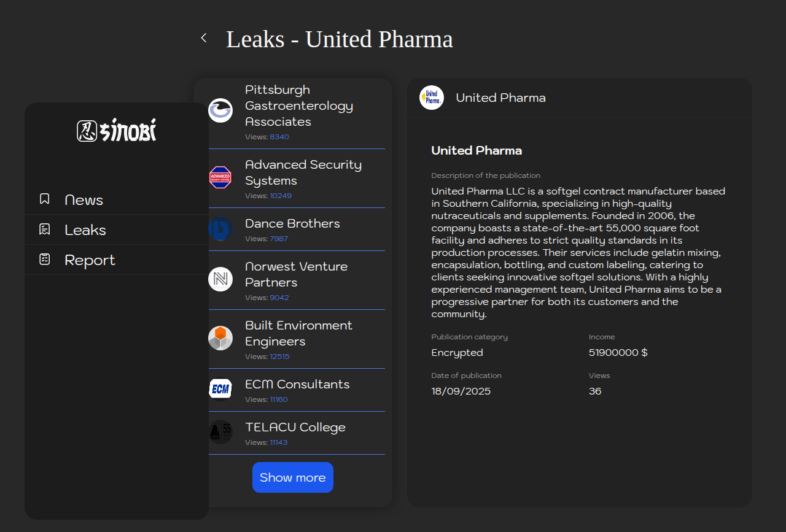Click the Norwest Venture Partners logo
Image resolution: width=786 pixels, height=532 pixels.
pos(220,279)
